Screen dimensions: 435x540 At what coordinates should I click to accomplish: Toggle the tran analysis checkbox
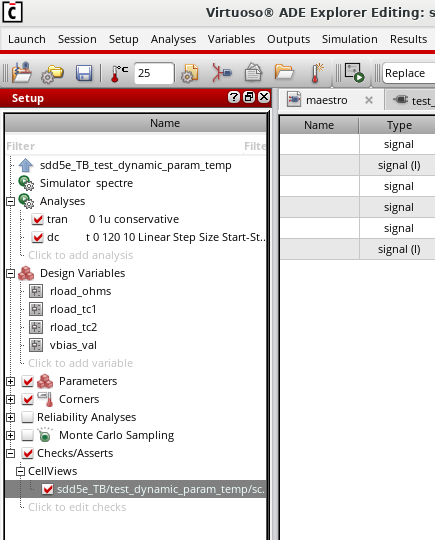[x=37, y=219]
